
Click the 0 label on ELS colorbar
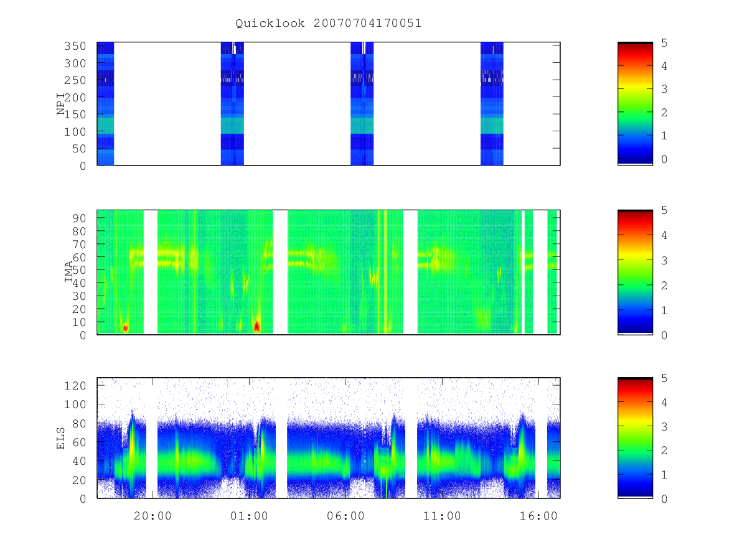click(664, 499)
